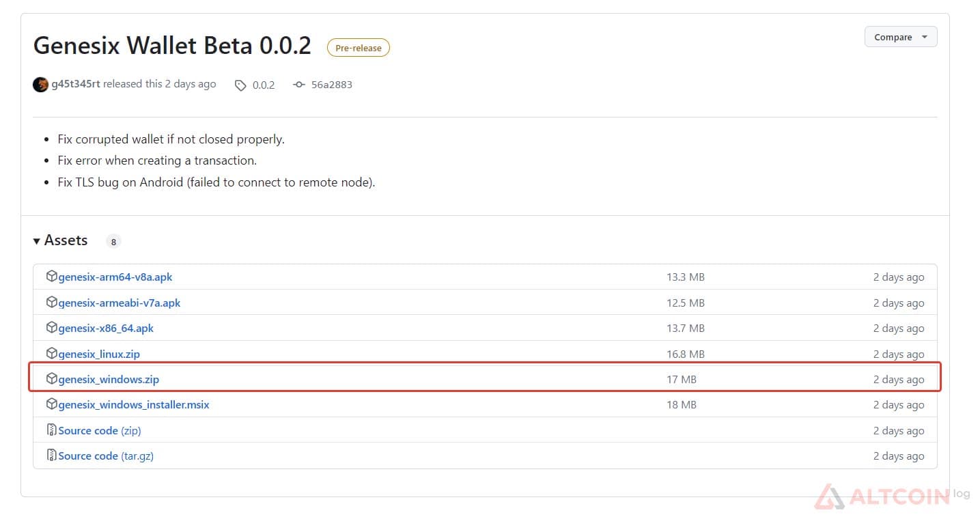Click the package icon for genesix_windows.zip

tap(51, 378)
